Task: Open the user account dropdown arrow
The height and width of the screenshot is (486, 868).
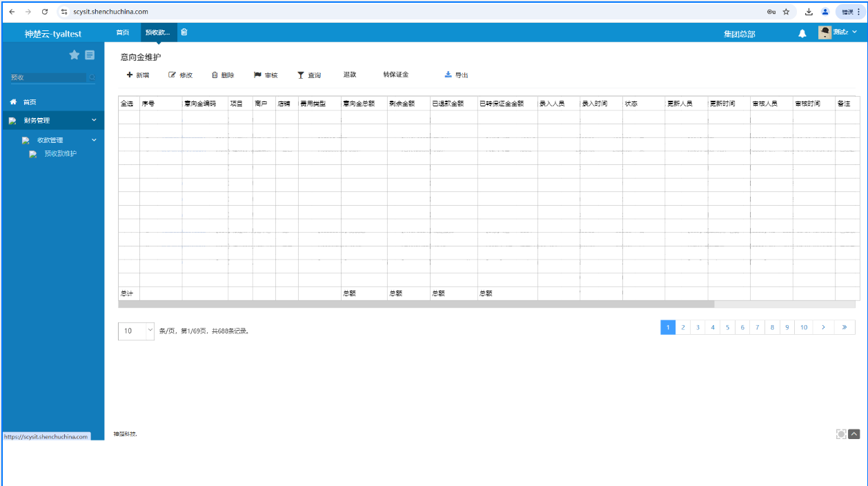Action: (854, 32)
